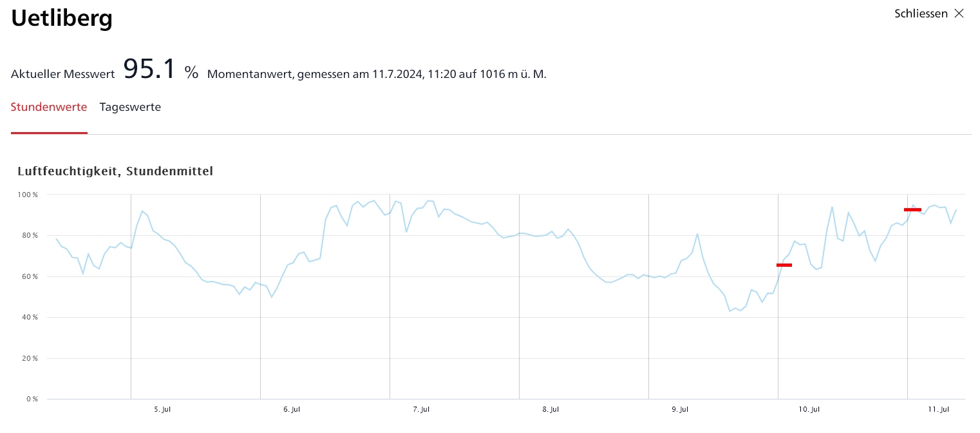980x433 pixels.
Task: Click the 20 % y-axis label
Action: [x=30, y=358]
